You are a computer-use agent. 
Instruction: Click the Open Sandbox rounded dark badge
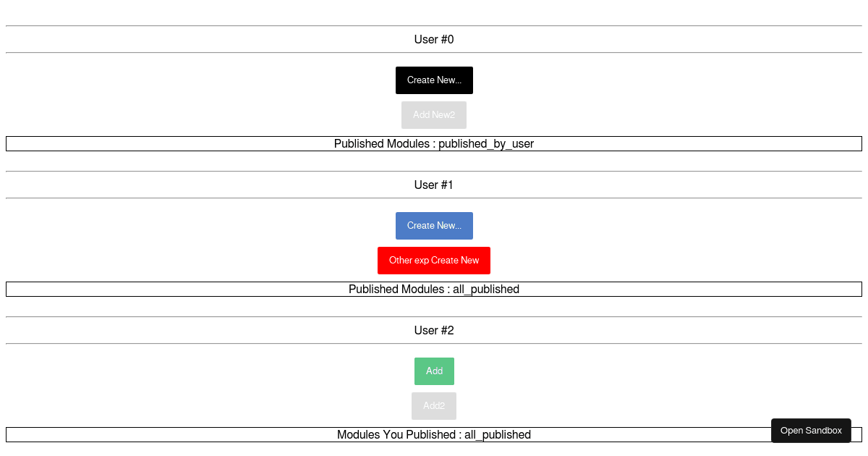(x=811, y=431)
